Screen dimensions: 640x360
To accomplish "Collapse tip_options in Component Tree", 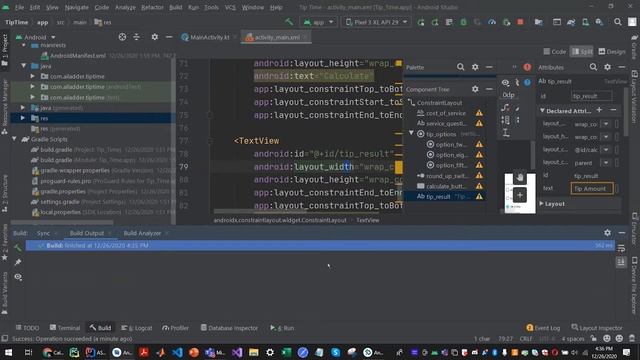I will (x=411, y=133).
